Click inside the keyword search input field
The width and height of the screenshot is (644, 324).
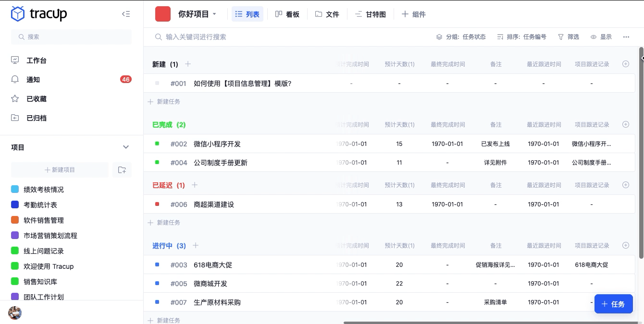click(x=216, y=36)
